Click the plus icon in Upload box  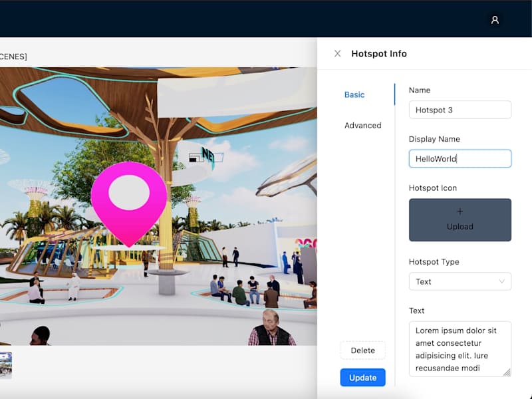460,211
